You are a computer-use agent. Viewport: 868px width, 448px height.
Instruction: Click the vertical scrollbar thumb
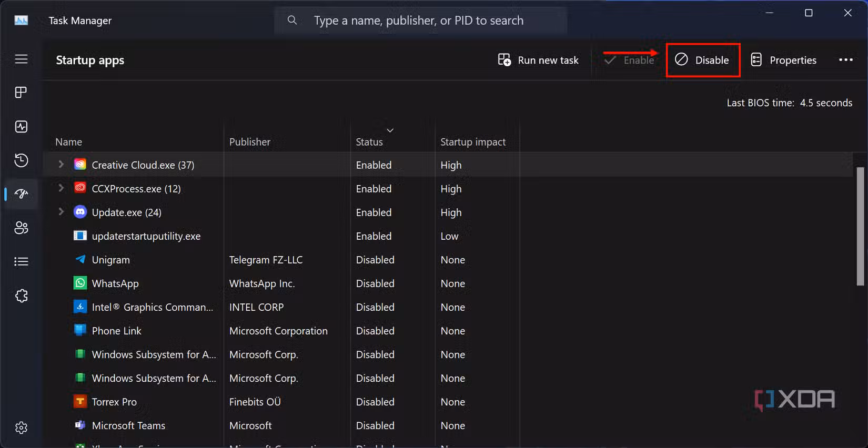click(x=860, y=226)
